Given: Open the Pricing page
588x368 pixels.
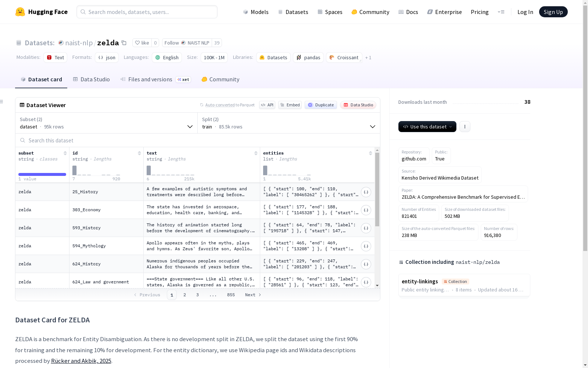Looking at the screenshot, I should click(x=480, y=12).
